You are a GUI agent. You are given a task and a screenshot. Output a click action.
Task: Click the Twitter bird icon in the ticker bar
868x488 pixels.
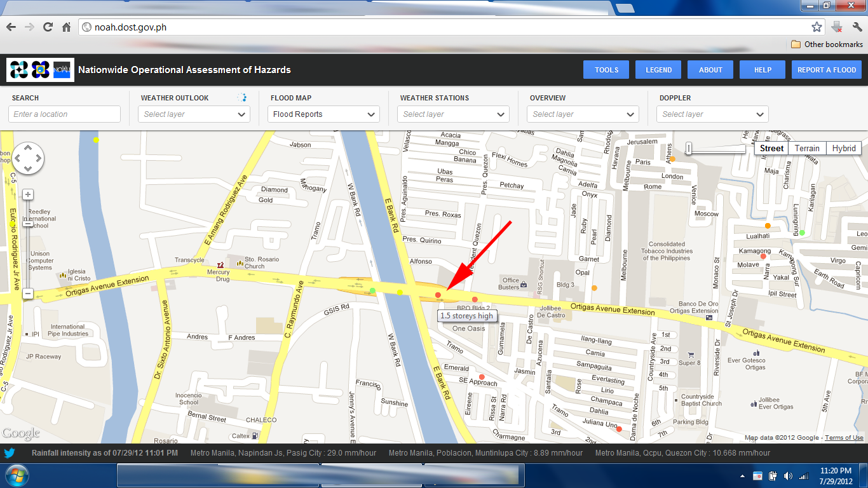pos(10,453)
